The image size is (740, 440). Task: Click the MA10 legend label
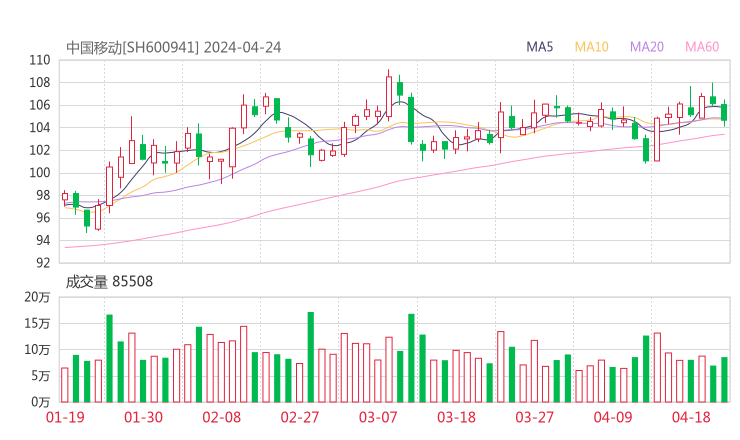591,47
